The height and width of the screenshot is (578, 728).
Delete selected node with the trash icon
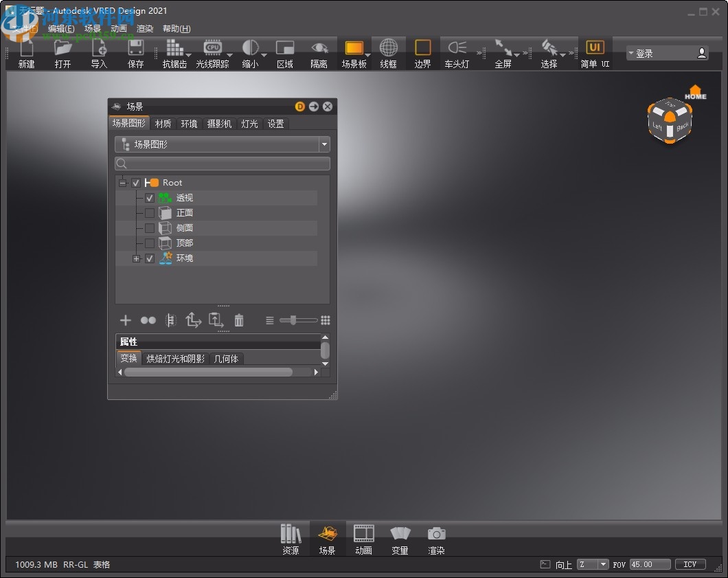[239, 320]
